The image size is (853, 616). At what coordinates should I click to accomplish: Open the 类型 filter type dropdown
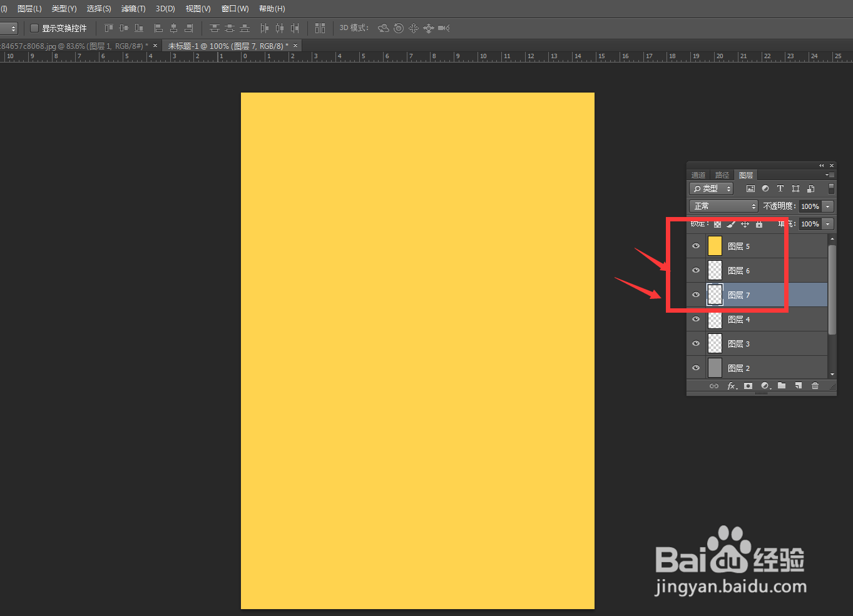pos(712,188)
